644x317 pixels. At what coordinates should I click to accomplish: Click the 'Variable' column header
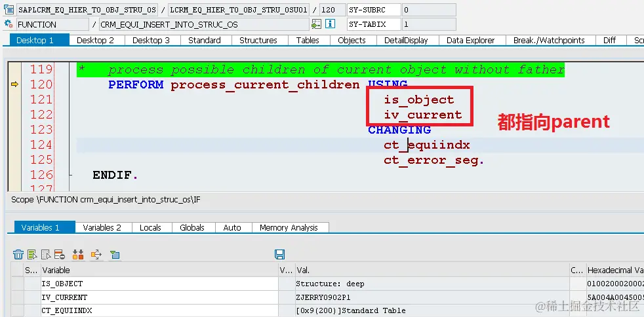click(x=159, y=270)
